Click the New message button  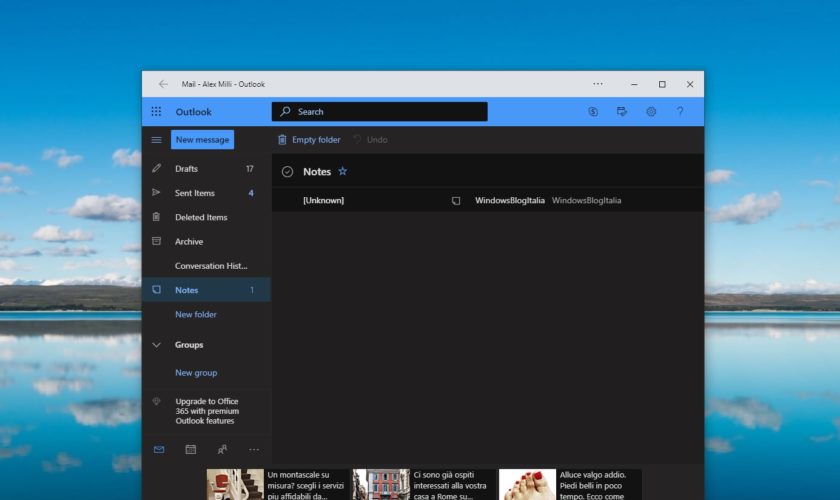[202, 140]
